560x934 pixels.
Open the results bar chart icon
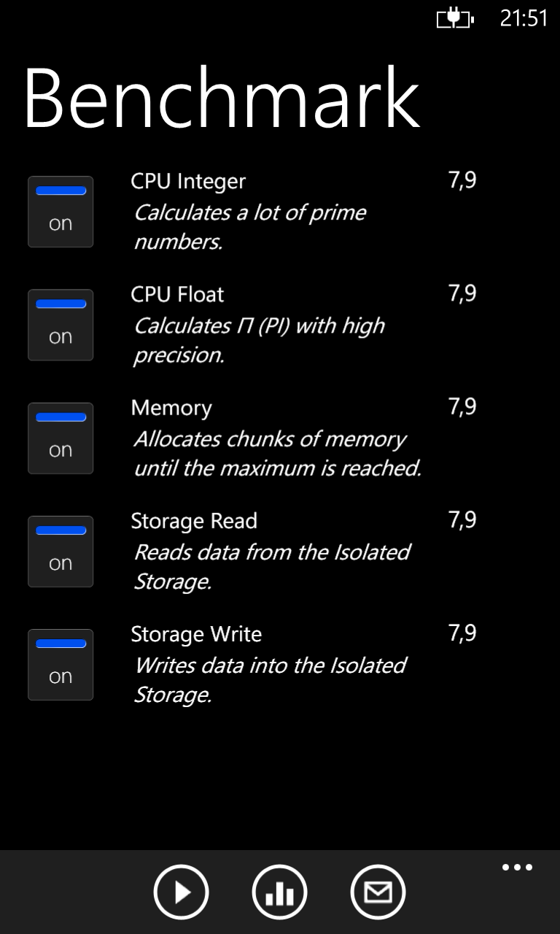(x=280, y=892)
